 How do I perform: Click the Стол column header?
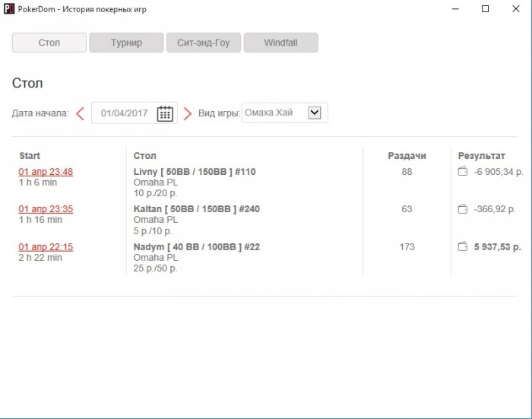click(144, 156)
